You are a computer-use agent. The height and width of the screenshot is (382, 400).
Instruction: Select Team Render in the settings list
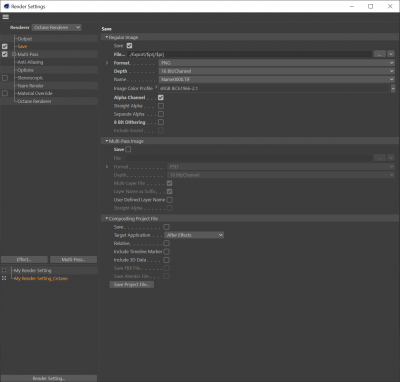(x=30, y=86)
